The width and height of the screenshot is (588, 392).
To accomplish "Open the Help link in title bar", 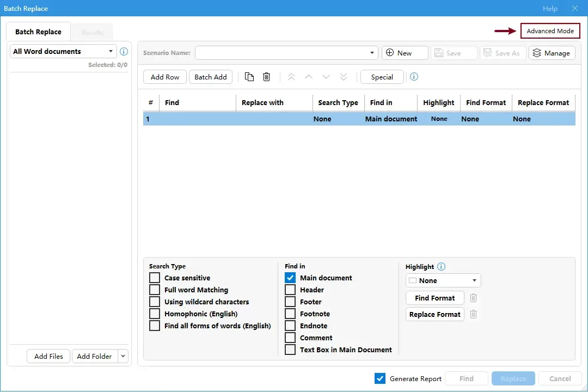I will point(550,8).
